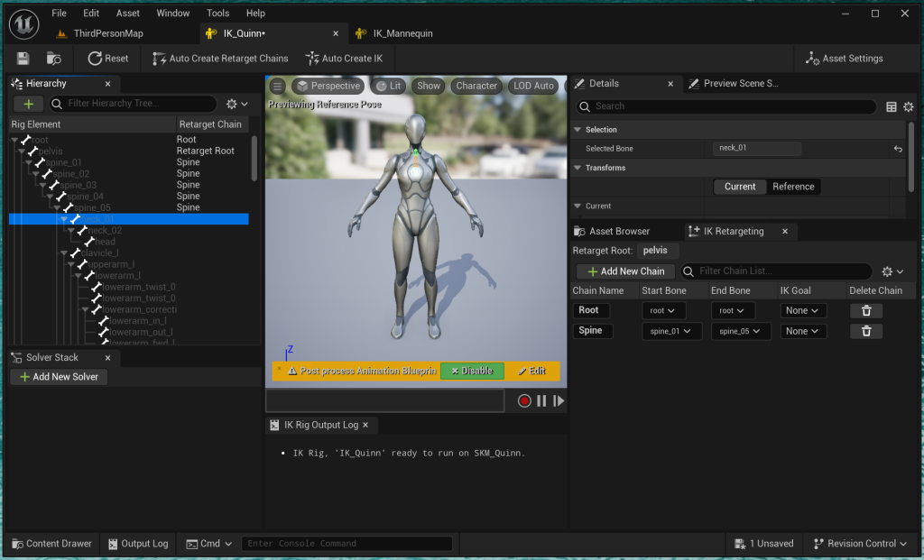Screen dimensions: 924x560
Task: Delete the Root retarget chain
Action: click(x=866, y=310)
